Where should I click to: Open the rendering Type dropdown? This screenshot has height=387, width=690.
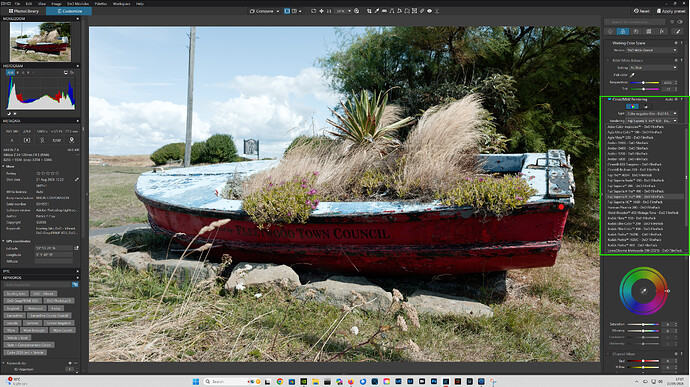coord(652,114)
